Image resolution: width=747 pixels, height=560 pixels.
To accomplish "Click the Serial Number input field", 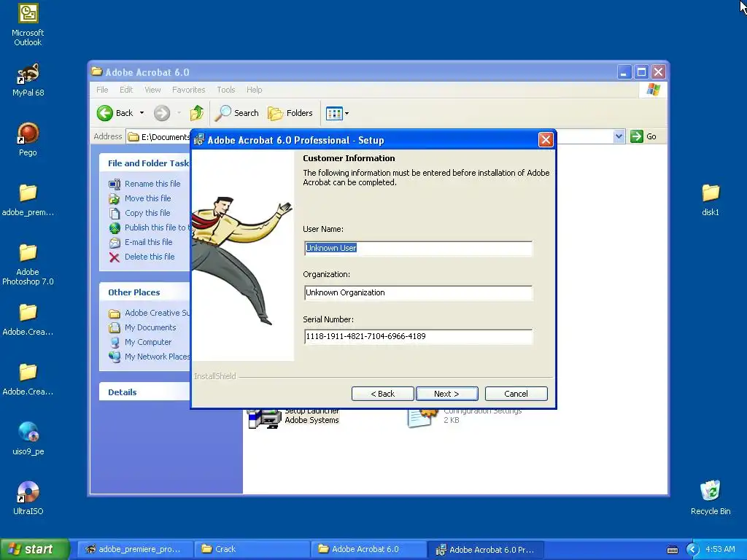I will [418, 336].
